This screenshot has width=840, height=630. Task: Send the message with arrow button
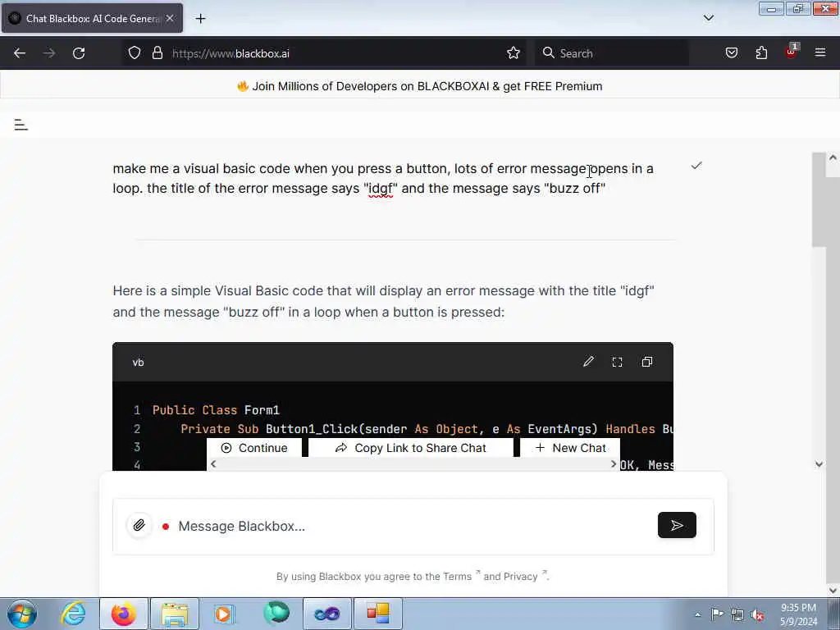click(677, 525)
